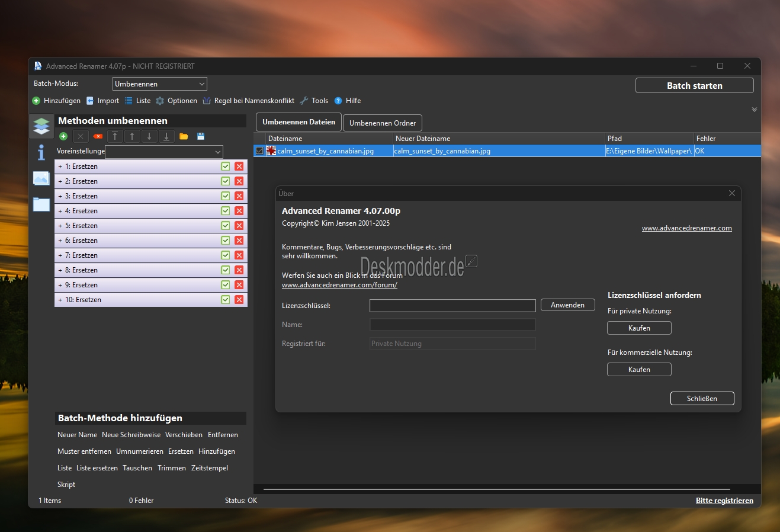780x532 pixels.
Task: Toggle the green checkbox of 2: Ersetzen
Action: pyautogui.click(x=226, y=181)
